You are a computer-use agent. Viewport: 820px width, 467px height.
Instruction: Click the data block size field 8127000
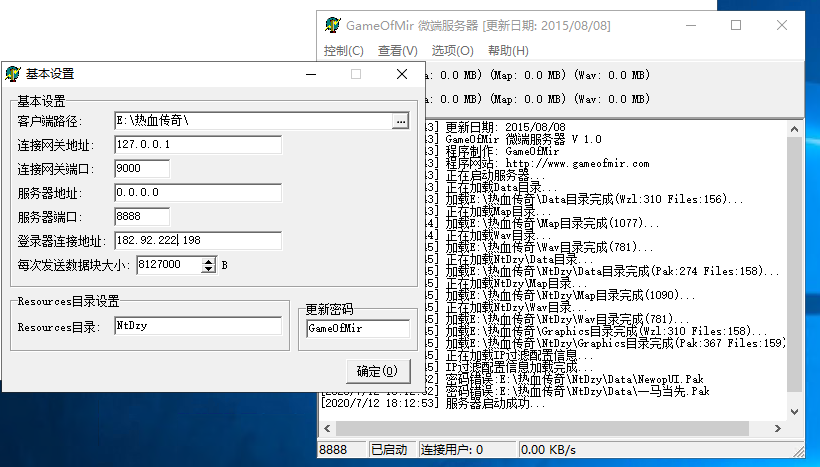point(169,265)
